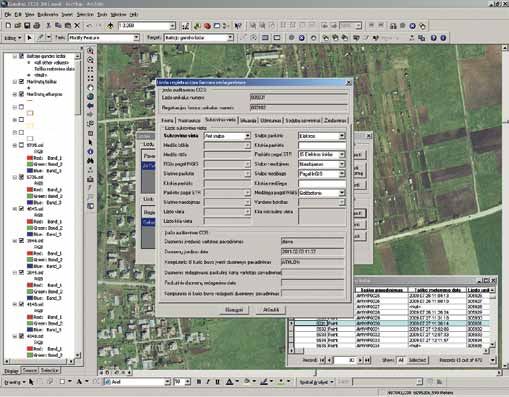Screen dimensions: 509x397
Task: Click the red Band_1 swatch of first raster
Action: click(30, 158)
